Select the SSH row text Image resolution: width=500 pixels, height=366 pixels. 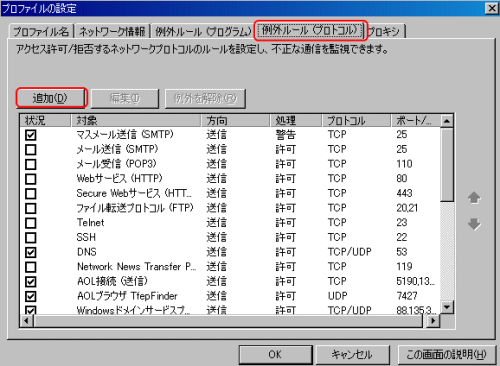(x=86, y=237)
